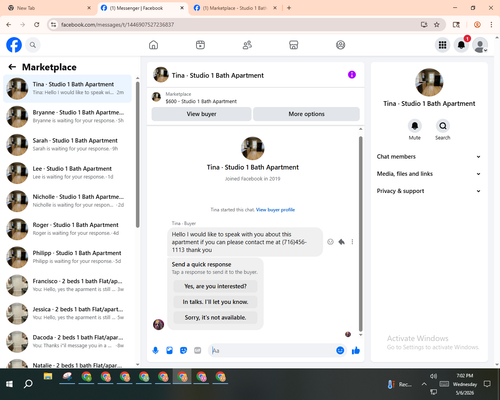Open a new browser tab plus button
This screenshot has width=500, height=400.
pyautogui.click(x=289, y=8)
